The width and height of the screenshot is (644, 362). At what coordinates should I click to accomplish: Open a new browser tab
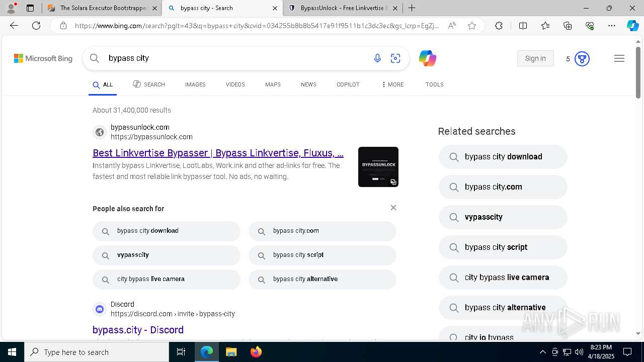412,8
